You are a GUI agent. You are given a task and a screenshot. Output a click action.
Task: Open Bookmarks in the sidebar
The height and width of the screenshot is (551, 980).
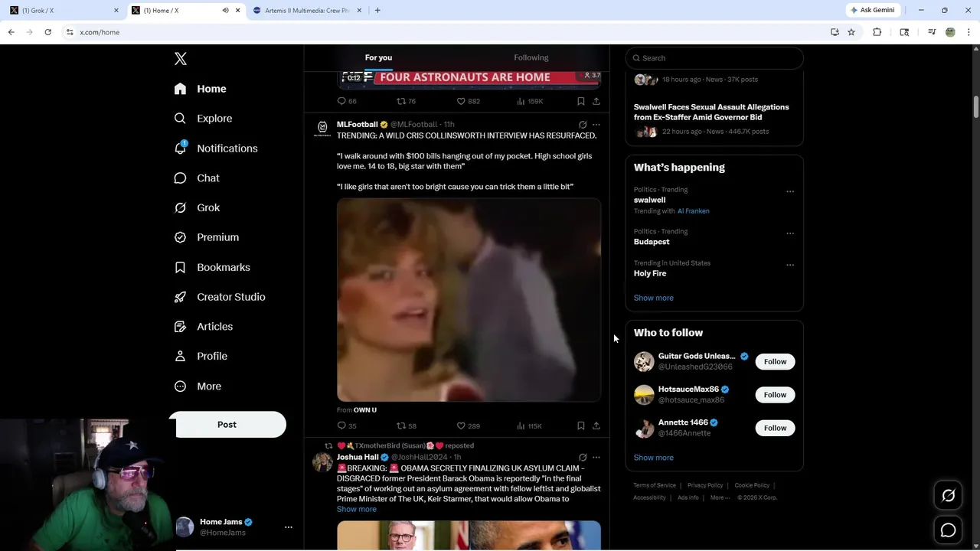[212, 267]
